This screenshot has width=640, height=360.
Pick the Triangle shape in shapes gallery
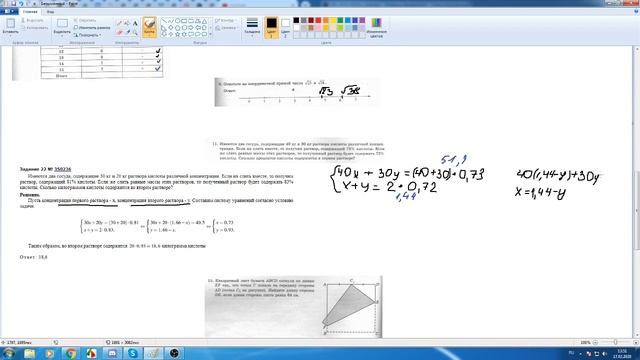pos(204,21)
